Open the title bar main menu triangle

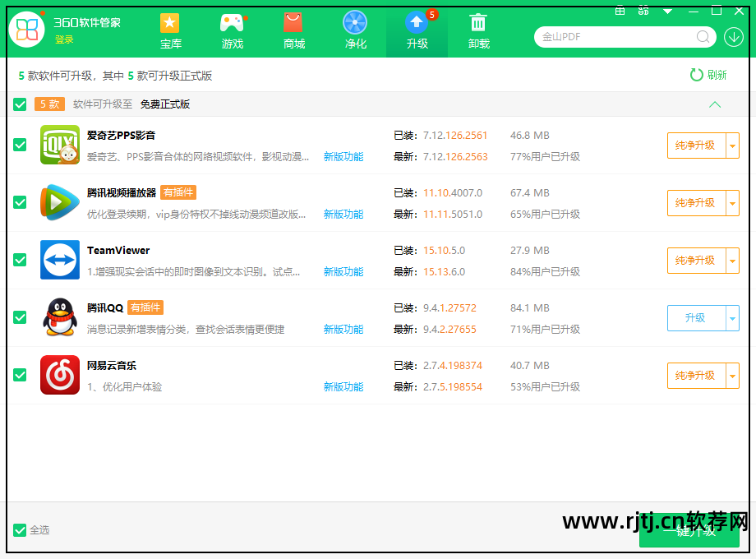668,11
